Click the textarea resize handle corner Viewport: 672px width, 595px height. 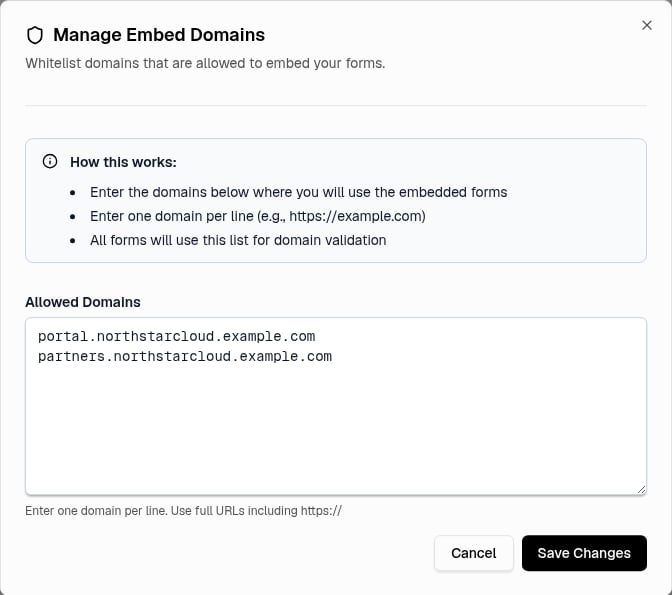(641, 490)
